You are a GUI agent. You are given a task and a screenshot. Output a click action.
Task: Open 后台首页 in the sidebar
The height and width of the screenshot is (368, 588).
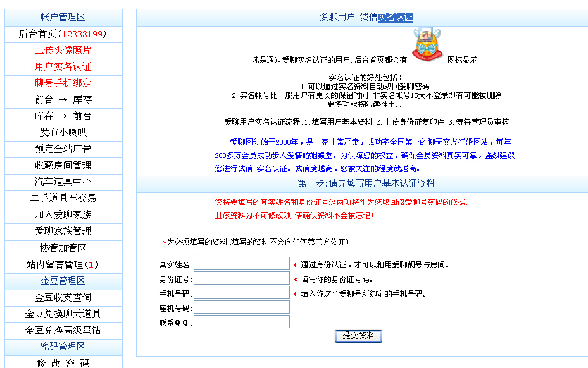click(x=63, y=34)
